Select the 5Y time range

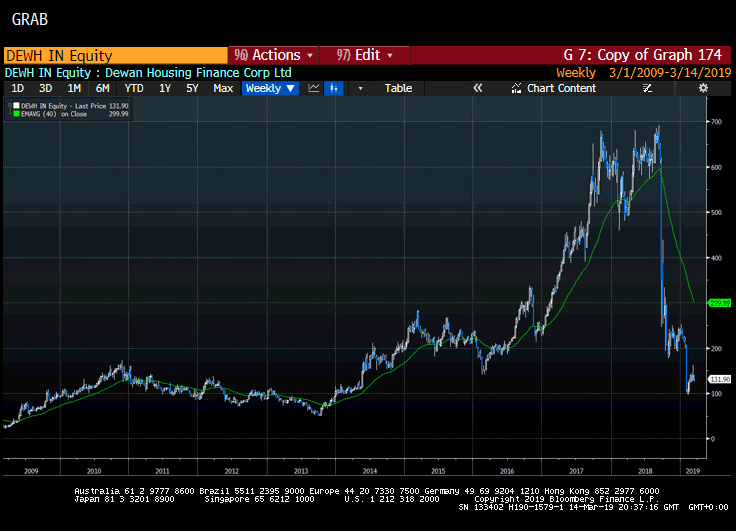pos(192,88)
